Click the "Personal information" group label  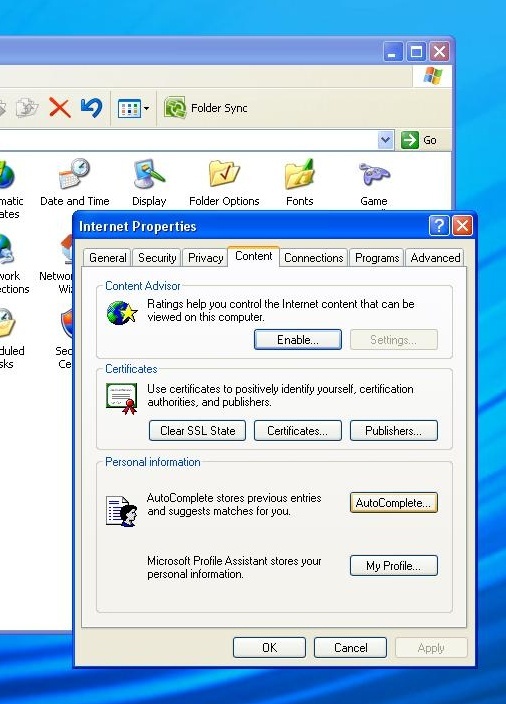click(153, 462)
